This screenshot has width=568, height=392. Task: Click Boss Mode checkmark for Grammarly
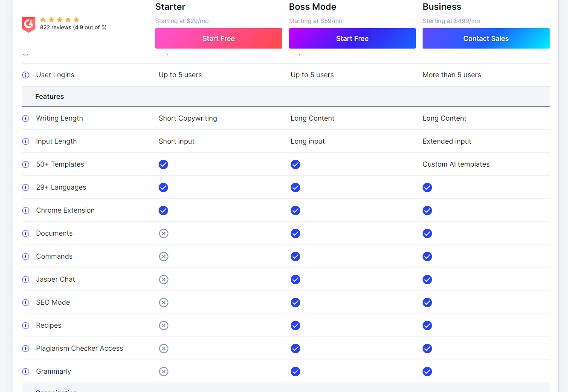click(x=296, y=372)
